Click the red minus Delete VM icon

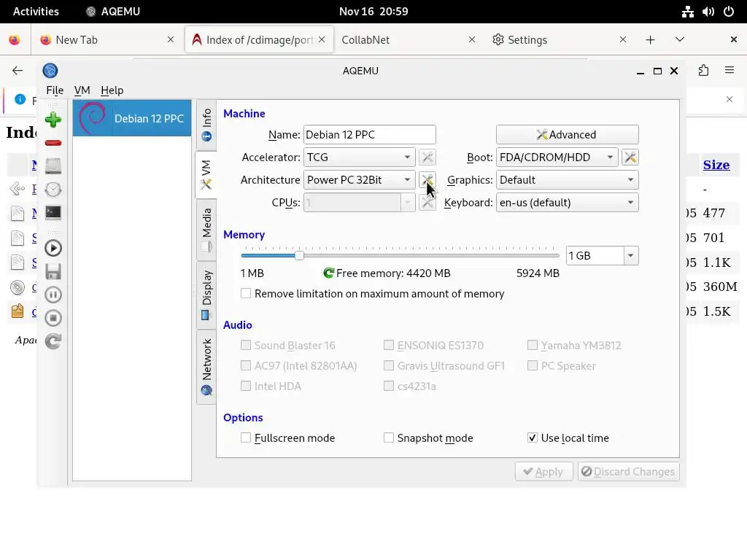[x=53, y=143]
